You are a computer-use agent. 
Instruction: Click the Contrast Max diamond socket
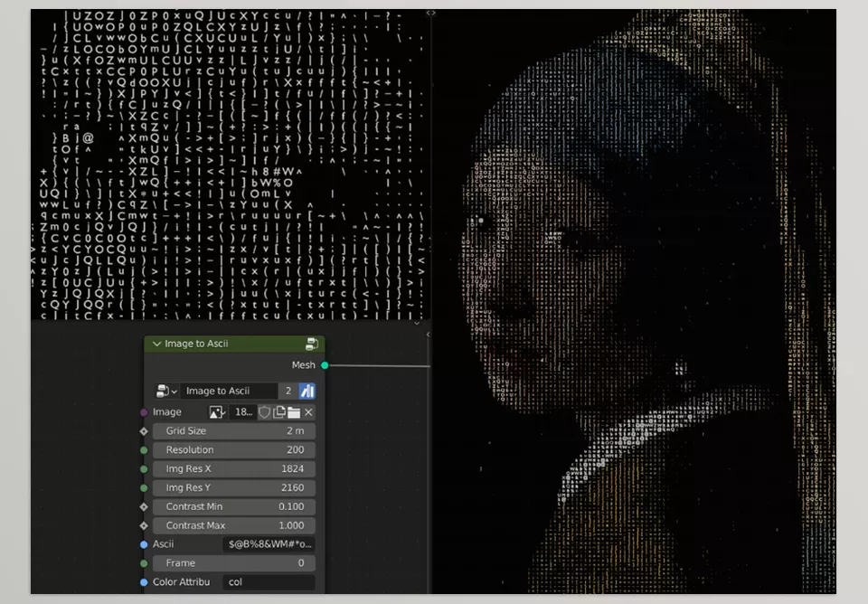tap(144, 525)
